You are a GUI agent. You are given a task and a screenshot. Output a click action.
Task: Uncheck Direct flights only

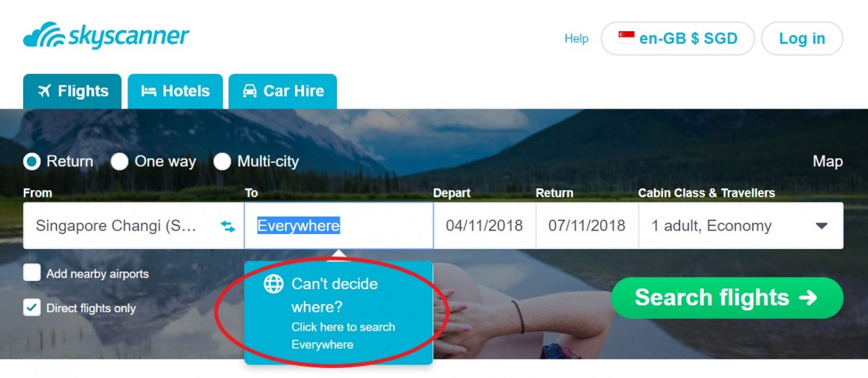pyautogui.click(x=32, y=307)
